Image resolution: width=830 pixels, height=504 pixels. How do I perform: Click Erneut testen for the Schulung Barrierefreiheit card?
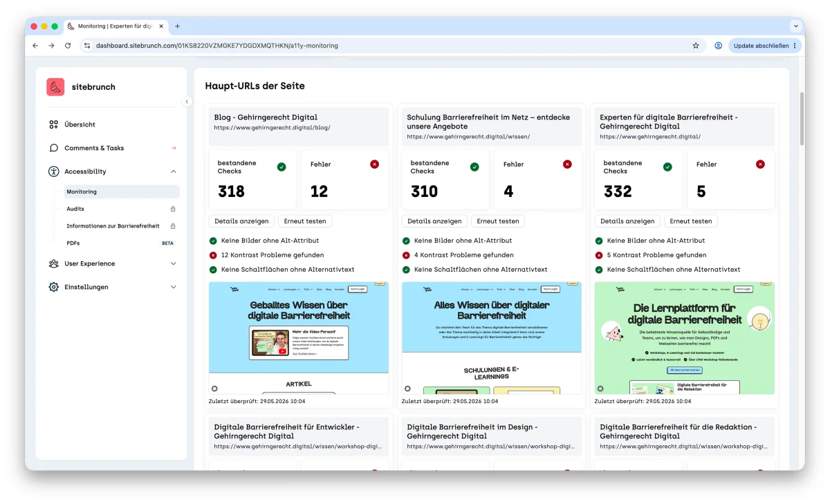click(498, 221)
